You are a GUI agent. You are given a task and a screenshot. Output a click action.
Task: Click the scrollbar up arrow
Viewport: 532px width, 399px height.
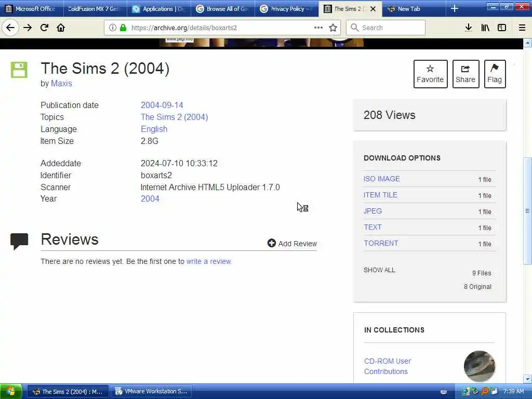(x=527, y=43)
